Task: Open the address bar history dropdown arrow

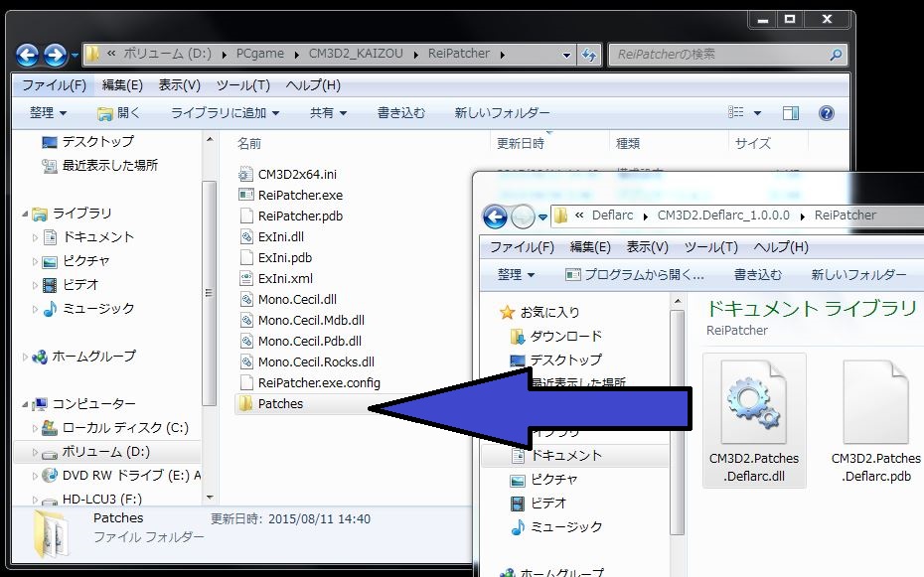Action: (566, 56)
